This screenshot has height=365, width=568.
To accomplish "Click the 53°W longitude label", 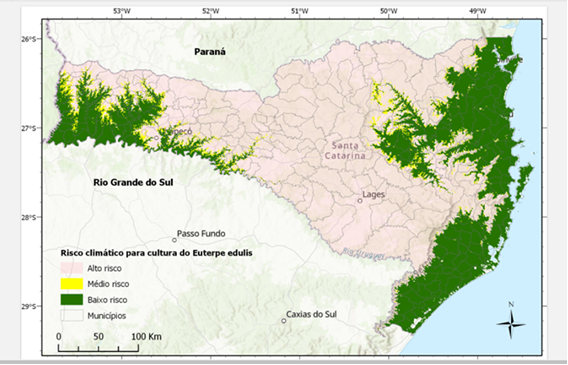I will point(122,11).
